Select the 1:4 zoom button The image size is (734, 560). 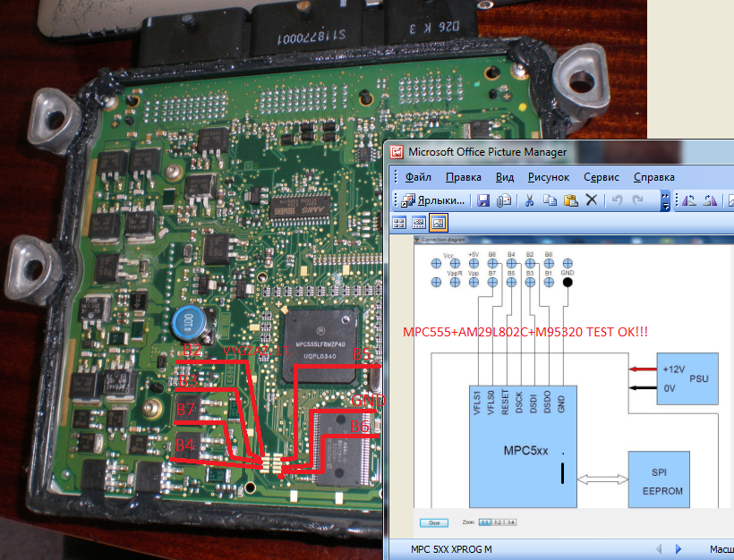tap(510, 522)
